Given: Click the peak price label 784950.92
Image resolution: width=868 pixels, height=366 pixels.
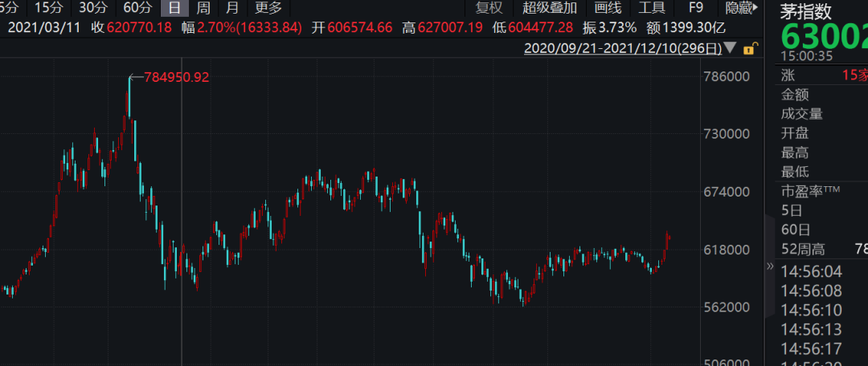Looking at the screenshot, I should (177, 77).
